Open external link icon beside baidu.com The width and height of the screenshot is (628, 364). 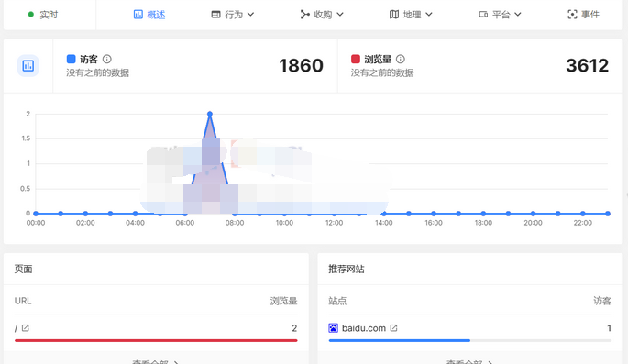[x=393, y=328]
